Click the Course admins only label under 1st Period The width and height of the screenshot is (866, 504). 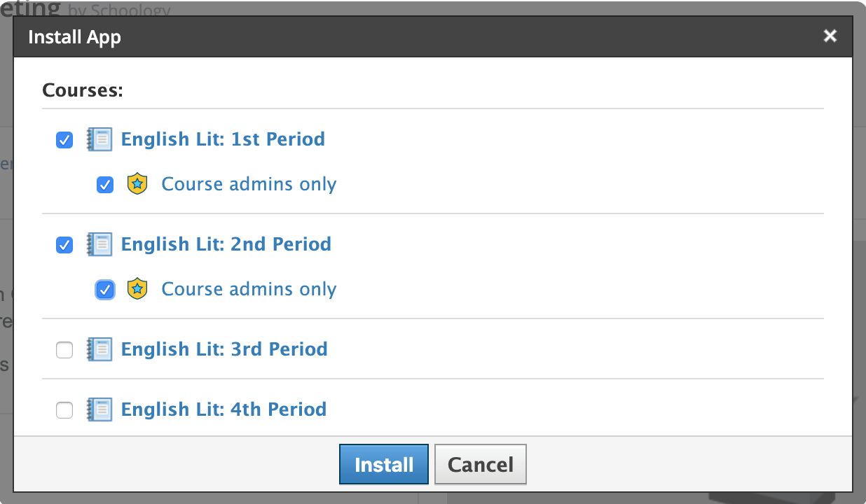249,184
